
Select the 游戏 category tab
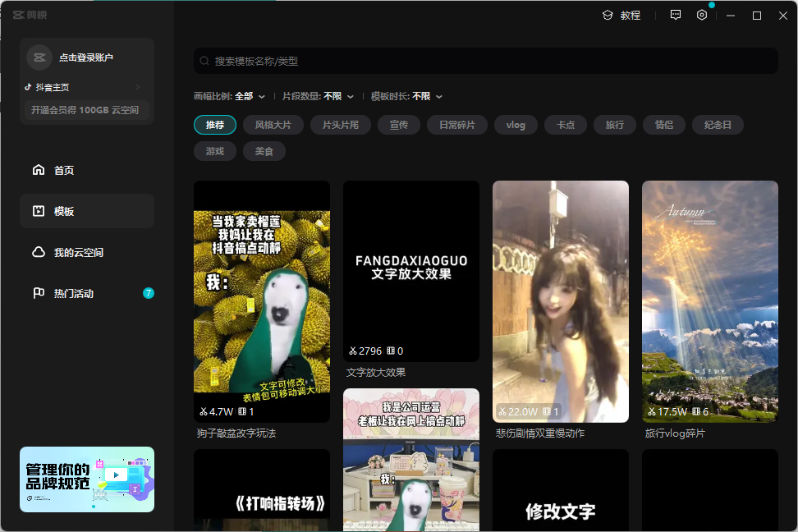pyautogui.click(x=215, y=151)
